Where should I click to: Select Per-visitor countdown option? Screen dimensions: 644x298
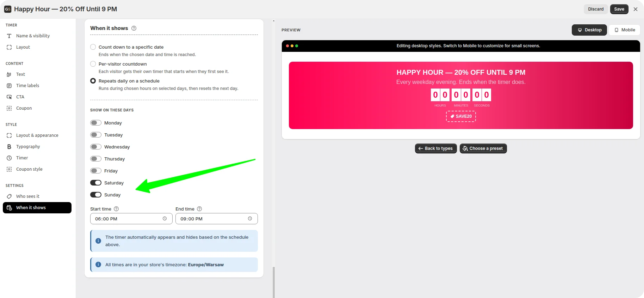tap(93, 64)
